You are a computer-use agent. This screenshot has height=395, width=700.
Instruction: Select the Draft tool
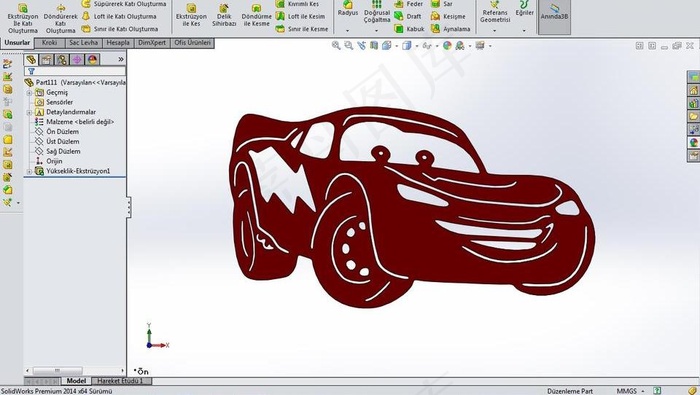408,17
